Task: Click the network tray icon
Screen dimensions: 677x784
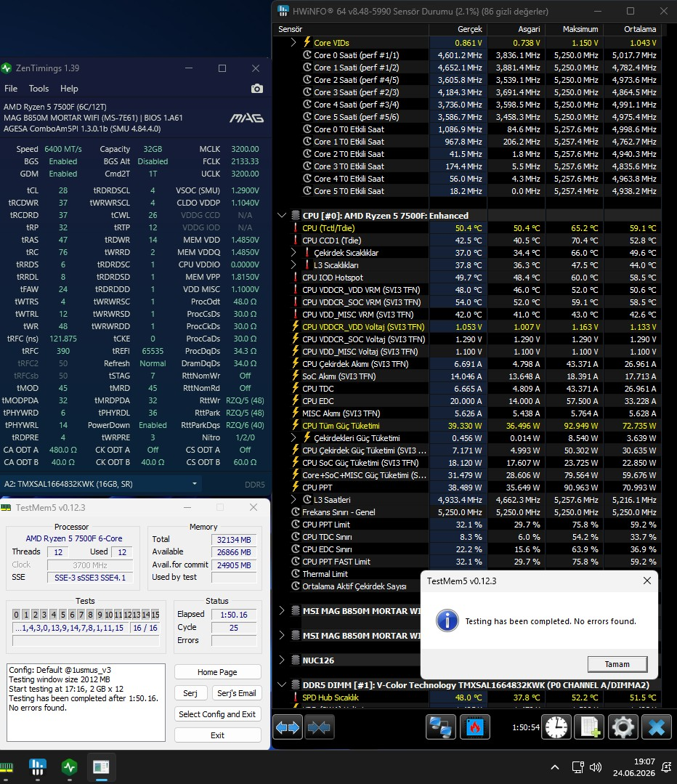Action: click(577, 767)
